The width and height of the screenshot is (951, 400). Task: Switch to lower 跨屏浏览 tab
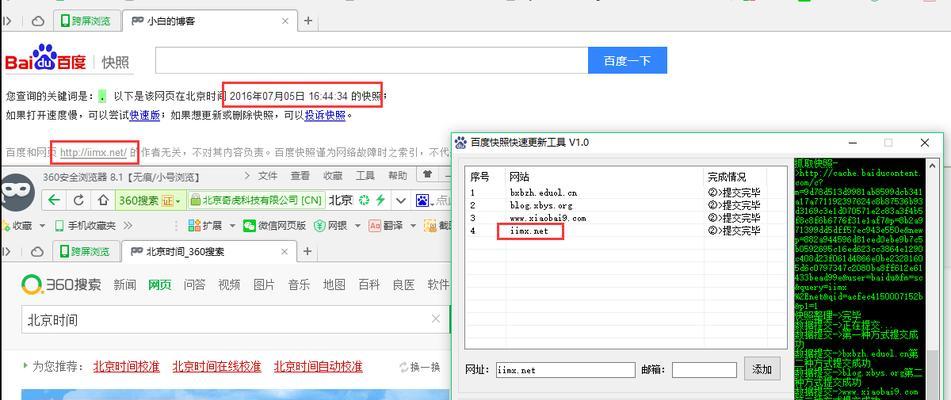(x=86, y=251)
